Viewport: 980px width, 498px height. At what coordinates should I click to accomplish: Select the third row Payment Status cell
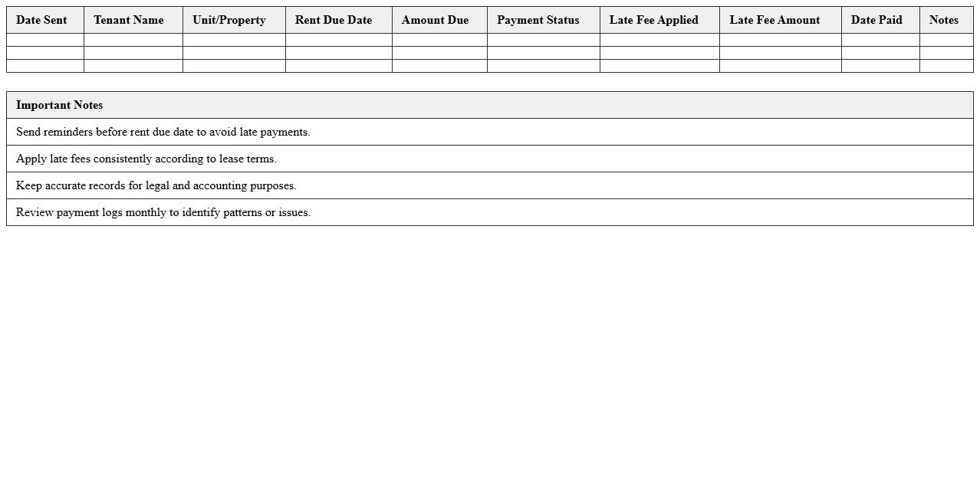click(x=538, y=67)
